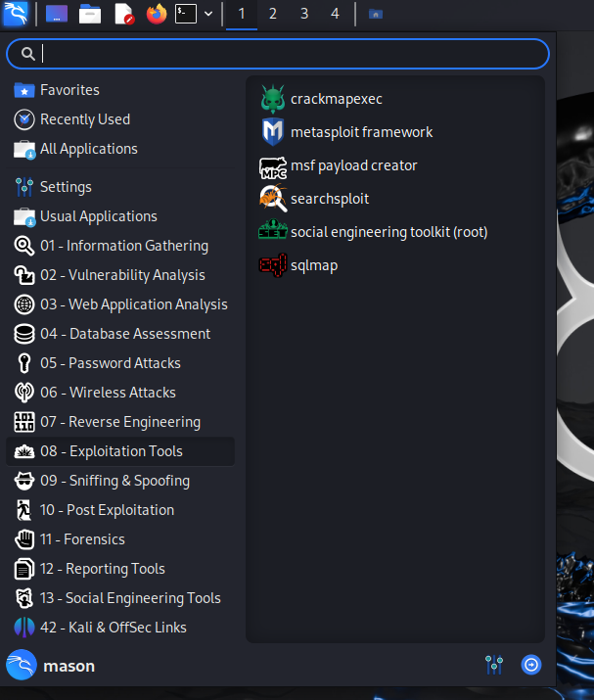Open settings manager sliders icon at bottom
This screenshot has width=594, height=700.
click(494, 665)
